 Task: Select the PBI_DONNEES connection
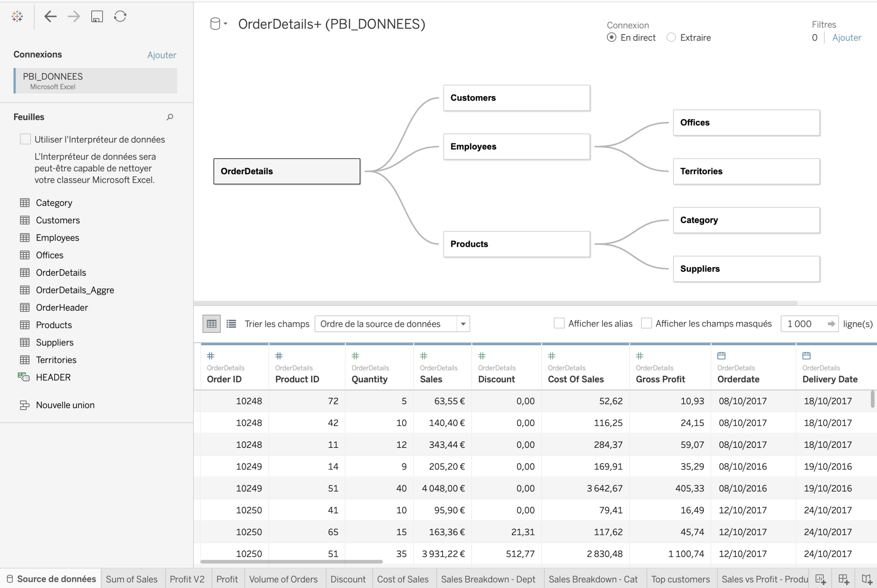point(96,81)
